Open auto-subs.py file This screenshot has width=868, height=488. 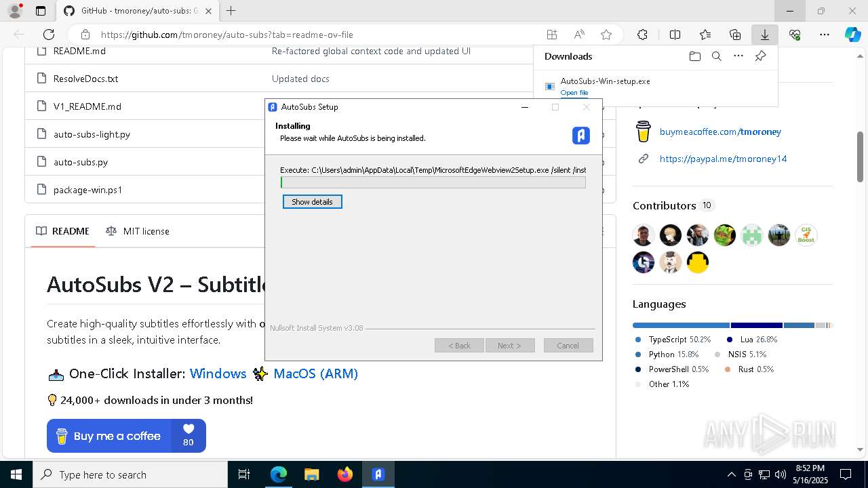pyautogui.click(x=81, y=162)
